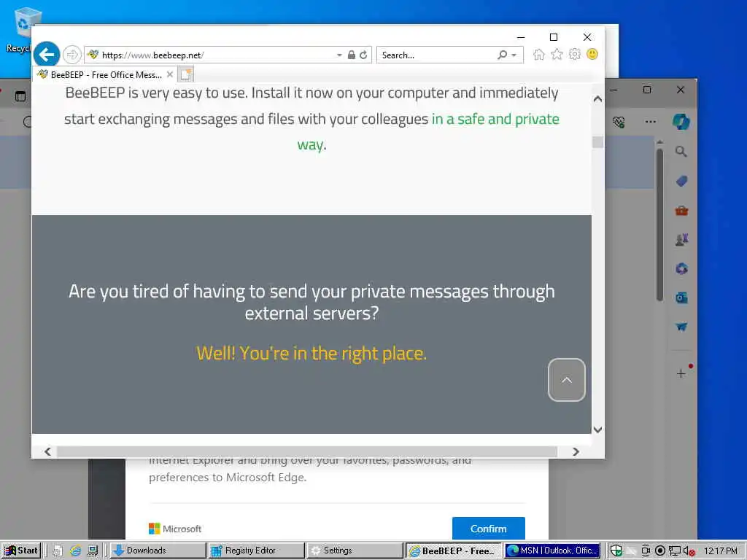
Task: Open the Edge sidebar Search icon
Action: point(681,152)
